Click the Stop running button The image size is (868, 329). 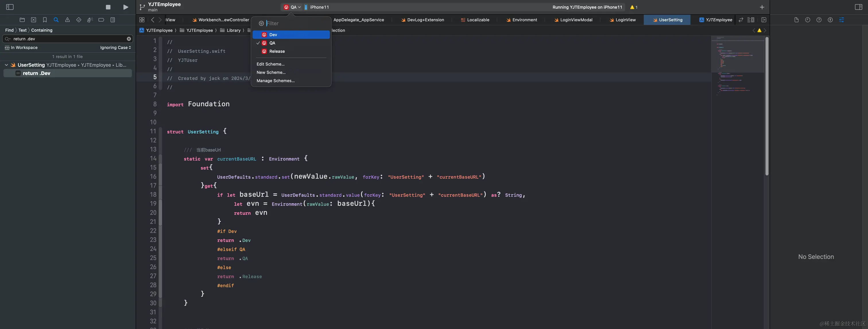click(108, 7)
